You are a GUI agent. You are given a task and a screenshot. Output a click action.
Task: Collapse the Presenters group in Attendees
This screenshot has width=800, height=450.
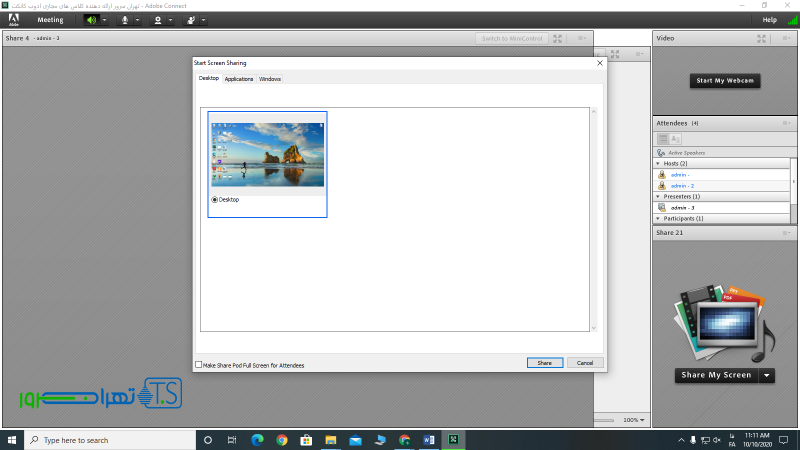coord(658,196)
